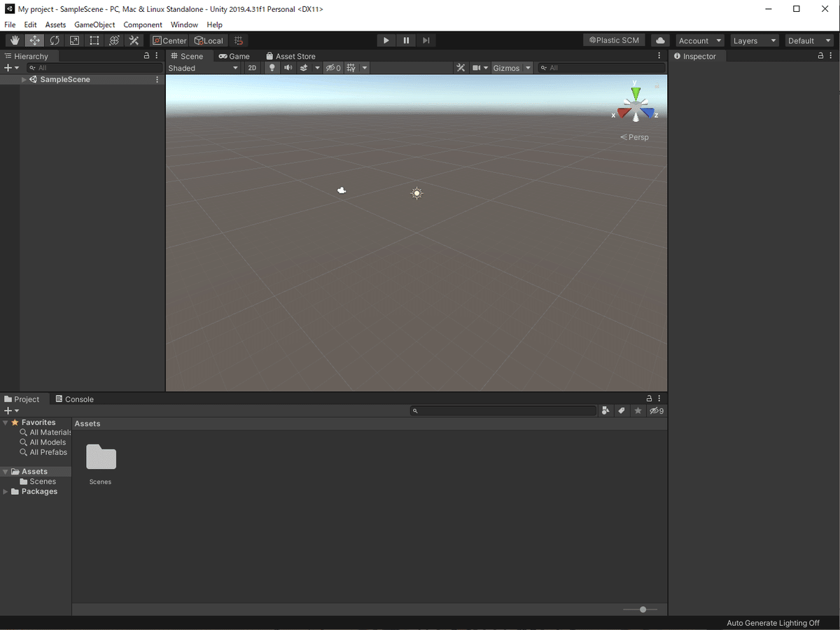Open Project panel options menu
The height and width of the screenshot is (630, 840).
[x=659, y=398]
